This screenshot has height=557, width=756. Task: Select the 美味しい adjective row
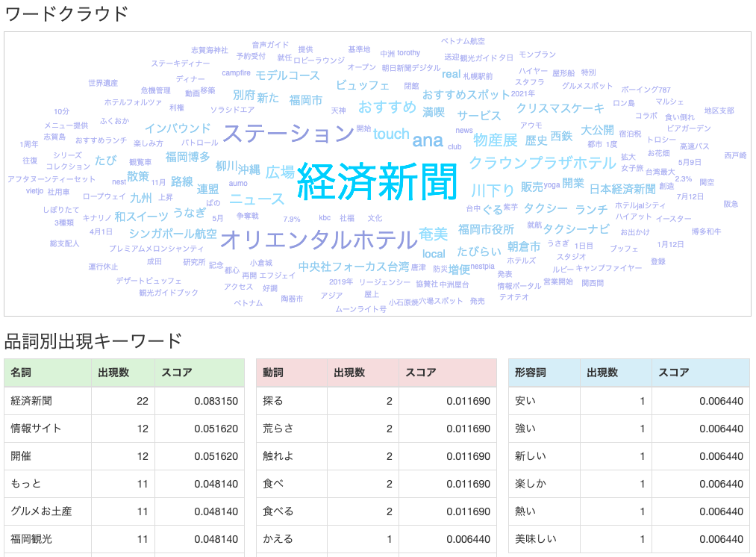pos(629,538)
